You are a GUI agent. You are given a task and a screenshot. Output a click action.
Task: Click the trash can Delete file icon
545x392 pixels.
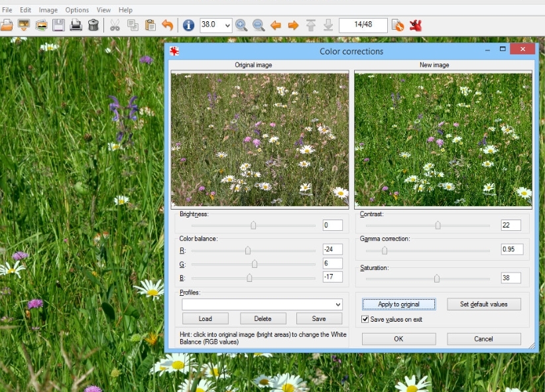(93, 25)
